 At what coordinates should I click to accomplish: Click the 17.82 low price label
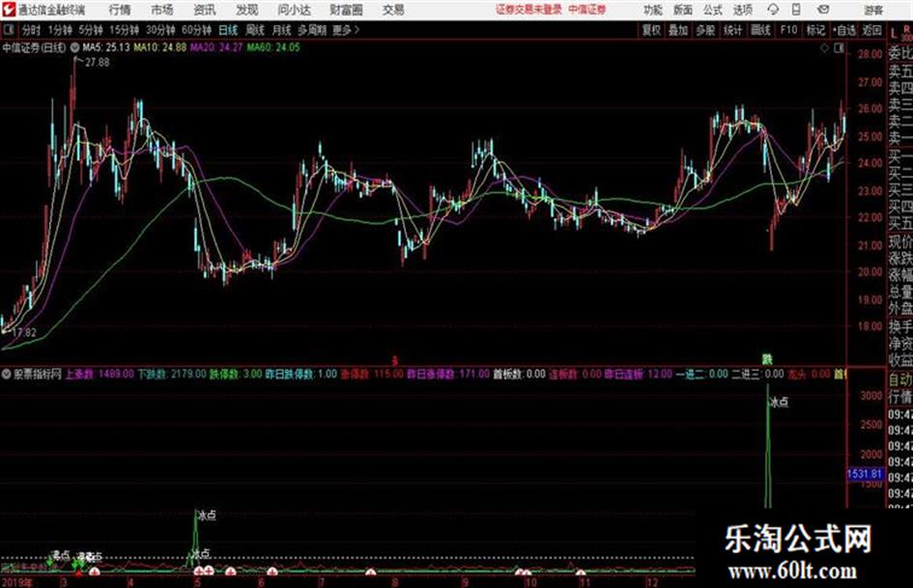click(24, 332)
